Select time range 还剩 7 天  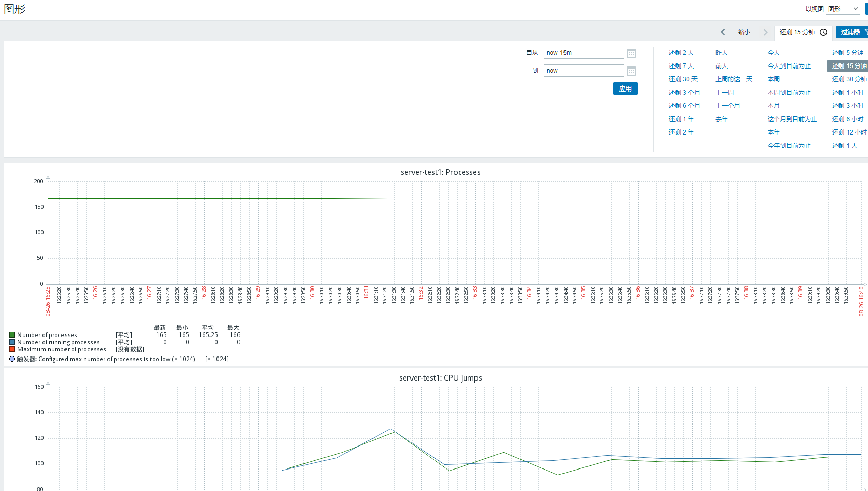[x=681, y=66]
